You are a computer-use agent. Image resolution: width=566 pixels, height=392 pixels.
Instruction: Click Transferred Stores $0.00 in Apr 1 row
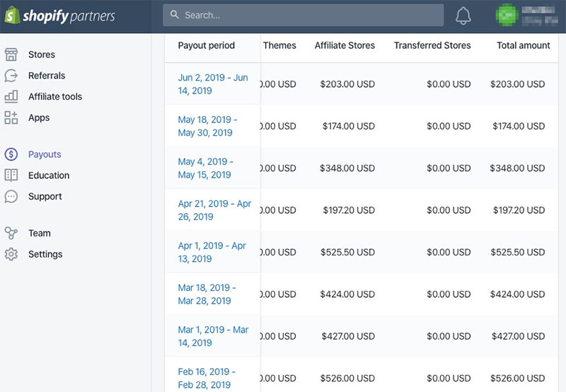click(x=449, y=252)
